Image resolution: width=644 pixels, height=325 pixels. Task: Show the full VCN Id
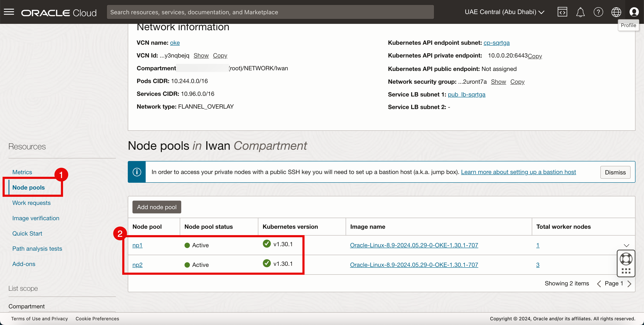click(201, 56)
